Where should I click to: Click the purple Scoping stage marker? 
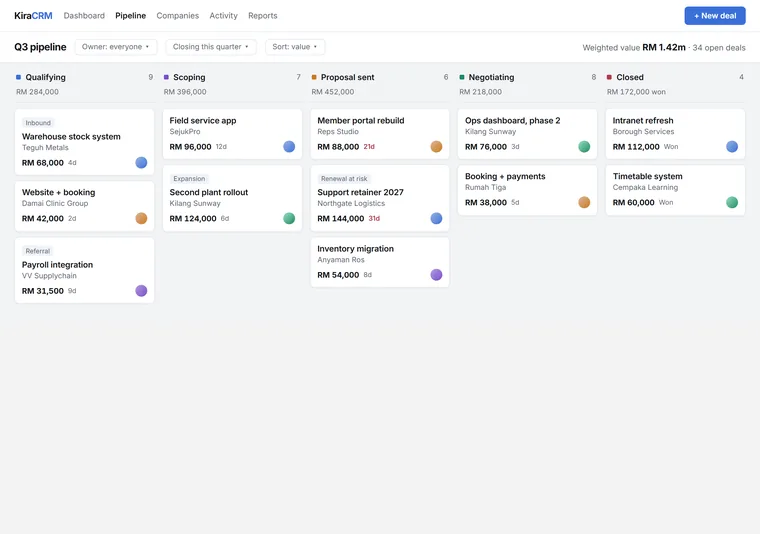click(x=166, y=77)
